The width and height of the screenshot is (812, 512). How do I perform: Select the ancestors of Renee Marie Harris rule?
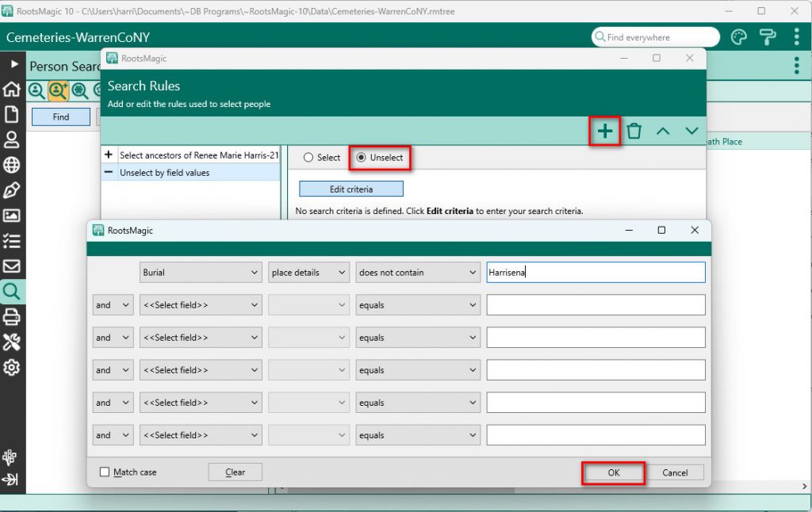[190, 155]
